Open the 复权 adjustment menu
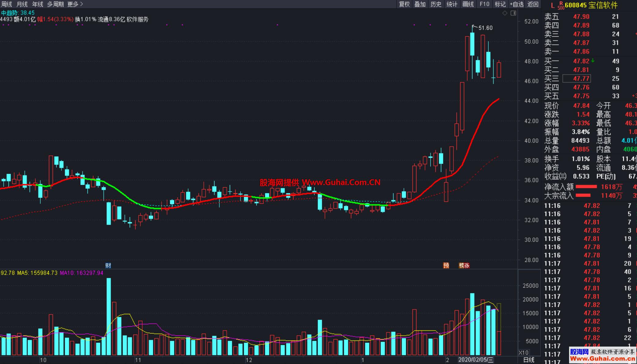Image resolution: width=637 pixels, height=364 pixels. 404,4
